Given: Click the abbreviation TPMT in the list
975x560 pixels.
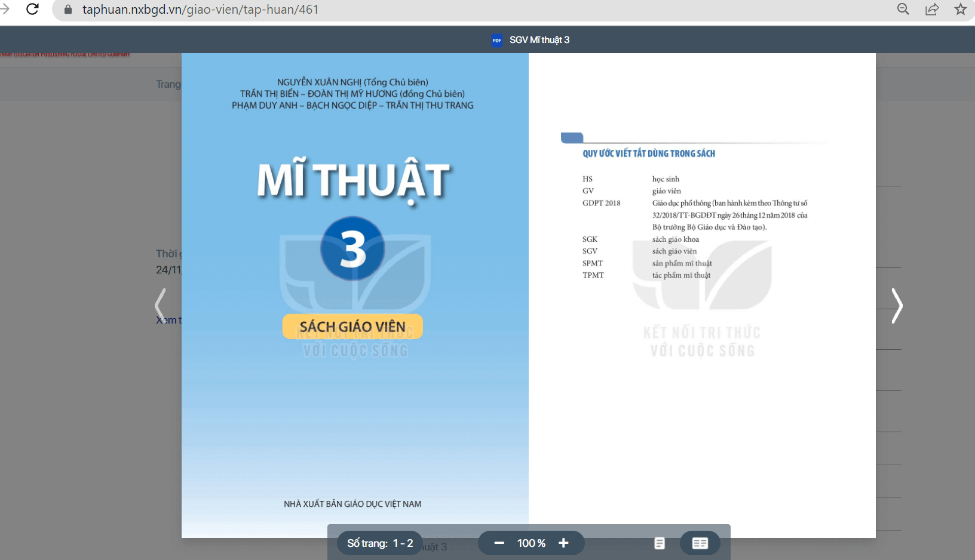Looking at the screenshot, I should click(x=593, y=275).
